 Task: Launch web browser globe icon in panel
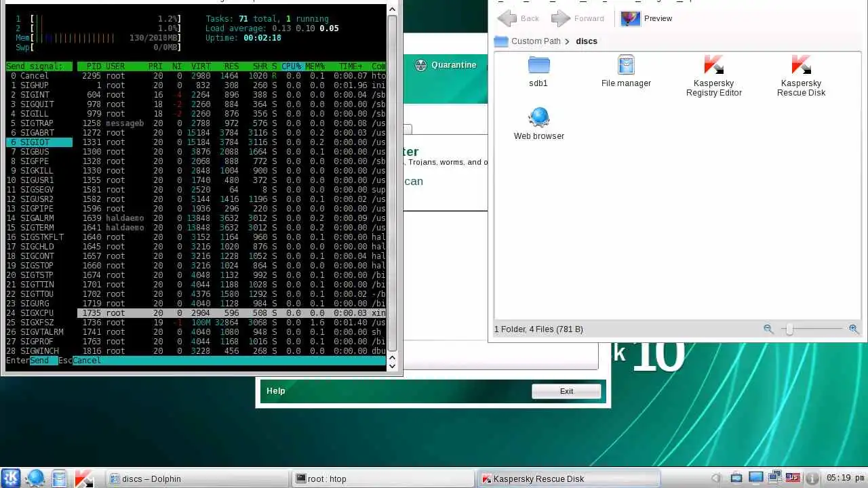click(x=35, y=478)
